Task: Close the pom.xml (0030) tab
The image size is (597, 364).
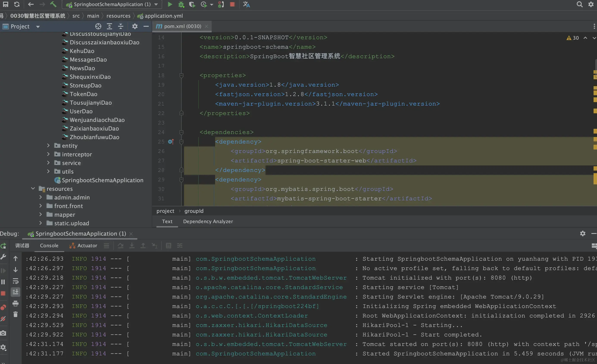Action: pos(206,26)
